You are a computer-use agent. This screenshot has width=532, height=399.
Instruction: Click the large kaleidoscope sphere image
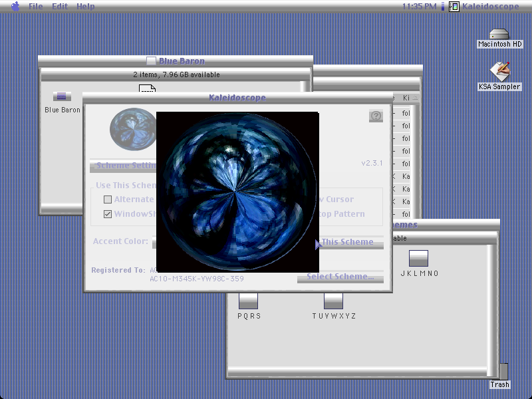237,192
